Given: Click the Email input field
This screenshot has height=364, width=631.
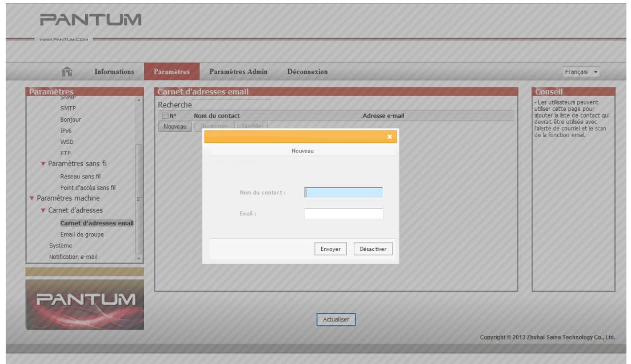Looking at the screenshot, I should [344, 214].
